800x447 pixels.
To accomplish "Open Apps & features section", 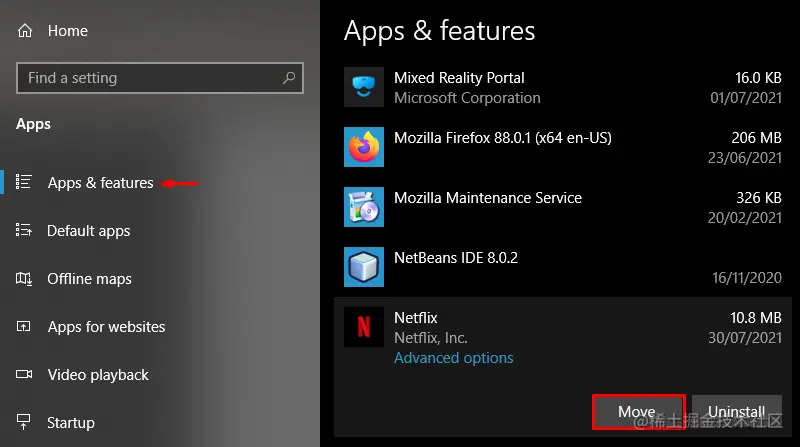I will click(x=101, y=183).
